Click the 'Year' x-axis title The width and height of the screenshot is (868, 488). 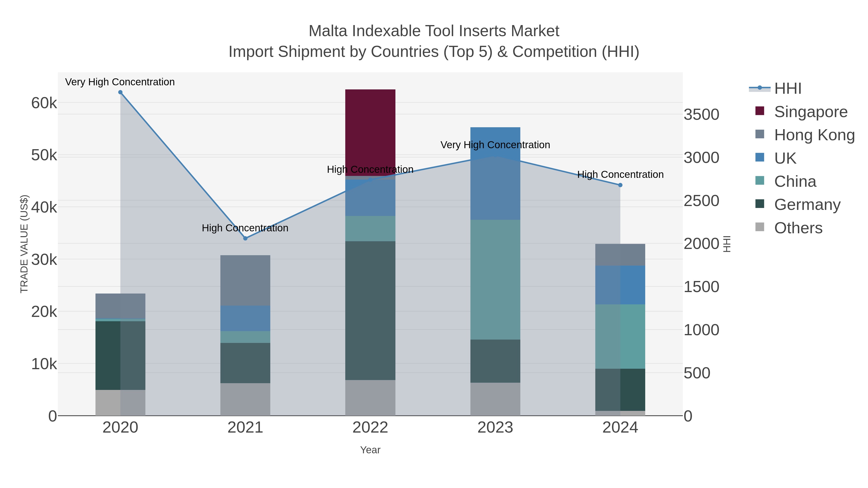coord(370,450)
